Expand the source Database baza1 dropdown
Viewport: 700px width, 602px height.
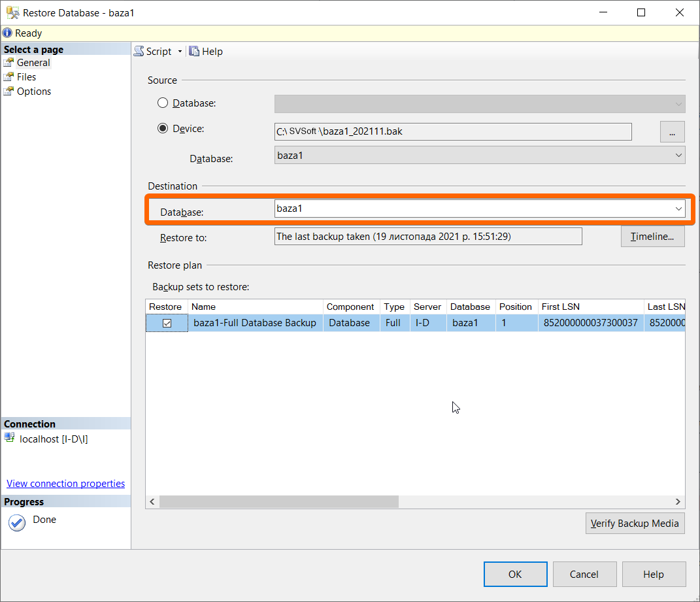click(x=678, y=156)
